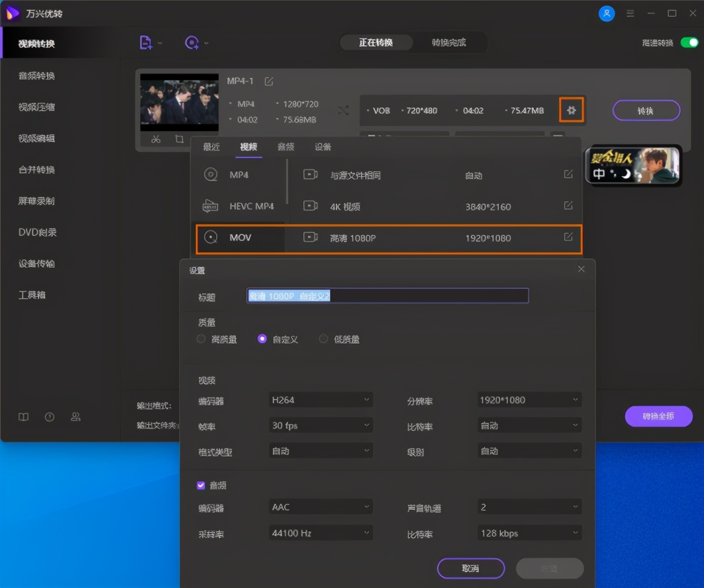
Task: Expand the 30 fps frame rate dropdown
Action: coord(320,425)
